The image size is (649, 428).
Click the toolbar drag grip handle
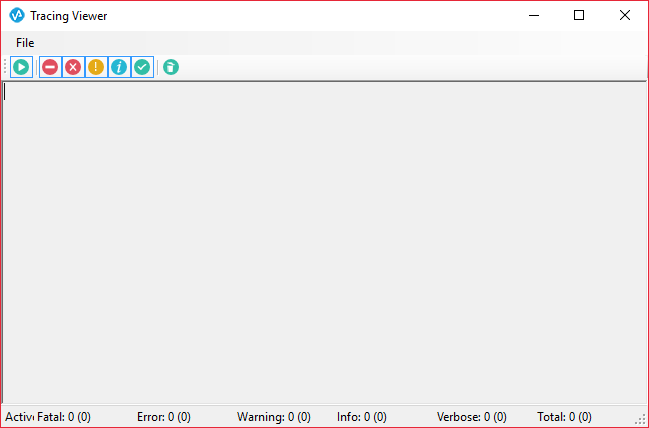5,67
